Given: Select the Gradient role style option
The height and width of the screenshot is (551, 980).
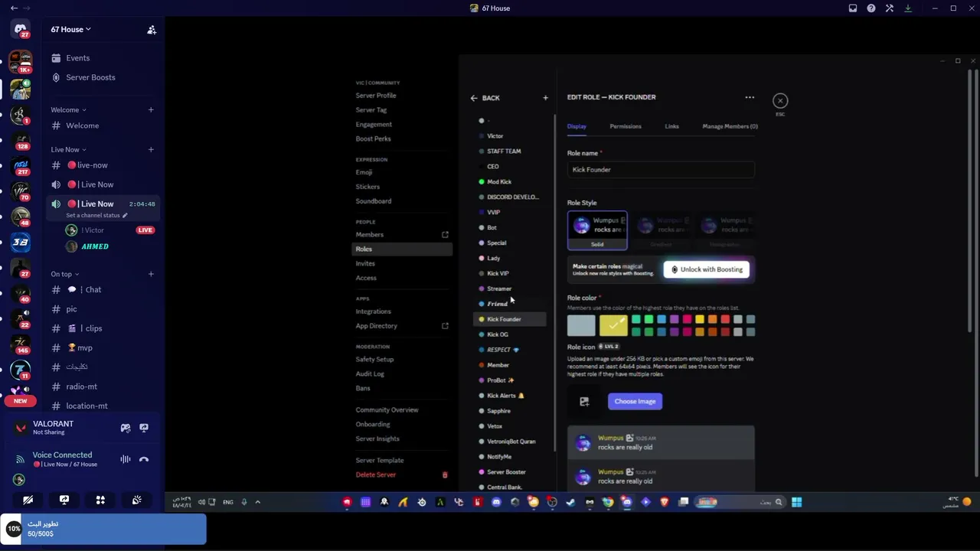Looking at the screenshot, I should pyautogui.click(x=661, y=230).
